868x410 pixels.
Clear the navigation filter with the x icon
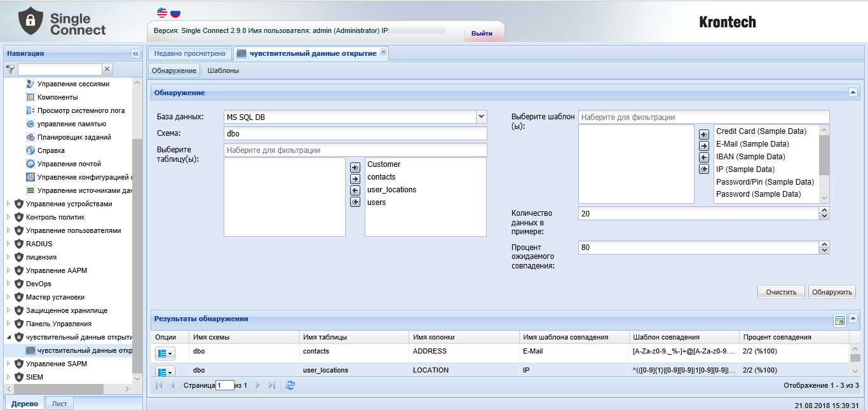point(107,69)
